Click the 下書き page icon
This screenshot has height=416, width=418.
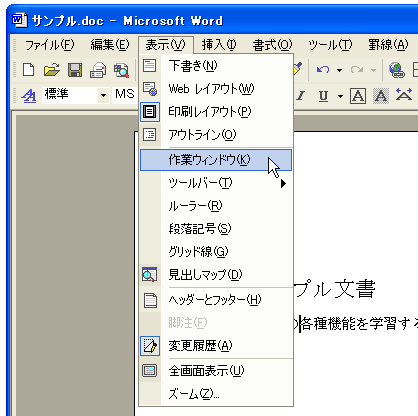pyautogui.click(x=150, y=65)
